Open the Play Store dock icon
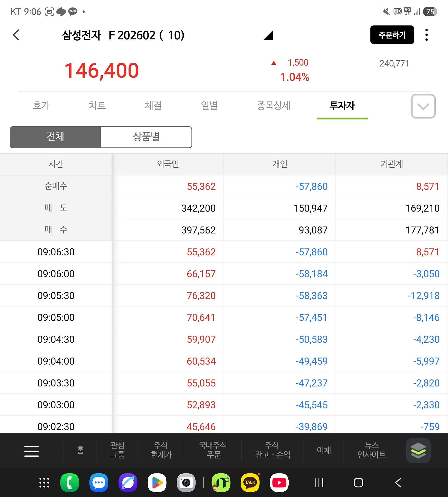This screenshot has height=497, width=448. click(x=157, y=483)
